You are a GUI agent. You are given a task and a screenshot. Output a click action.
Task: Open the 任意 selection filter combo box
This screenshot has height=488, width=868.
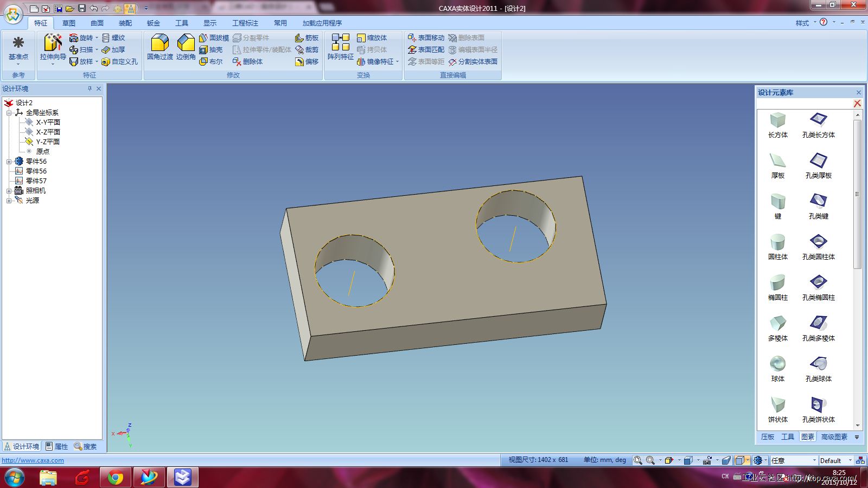tap(794, 460)
